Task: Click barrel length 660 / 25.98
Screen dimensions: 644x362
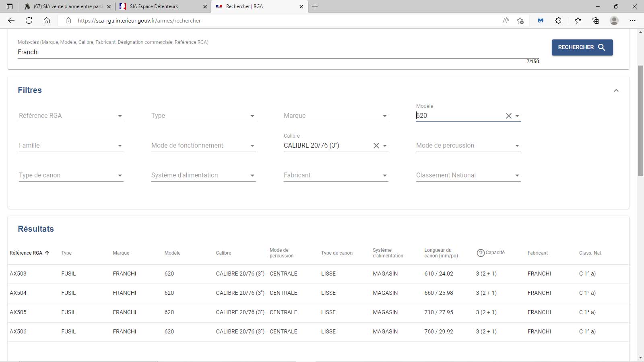Action: (x=439, y=293)
